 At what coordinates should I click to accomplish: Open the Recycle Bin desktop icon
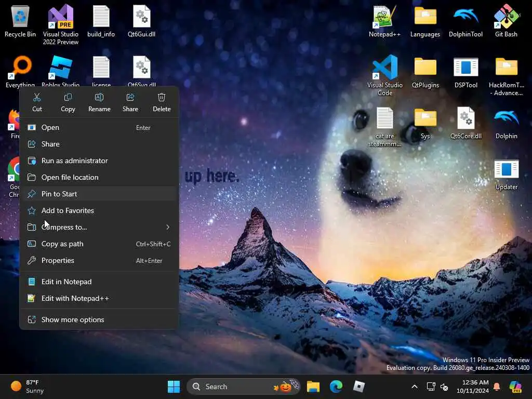point(20,21)
